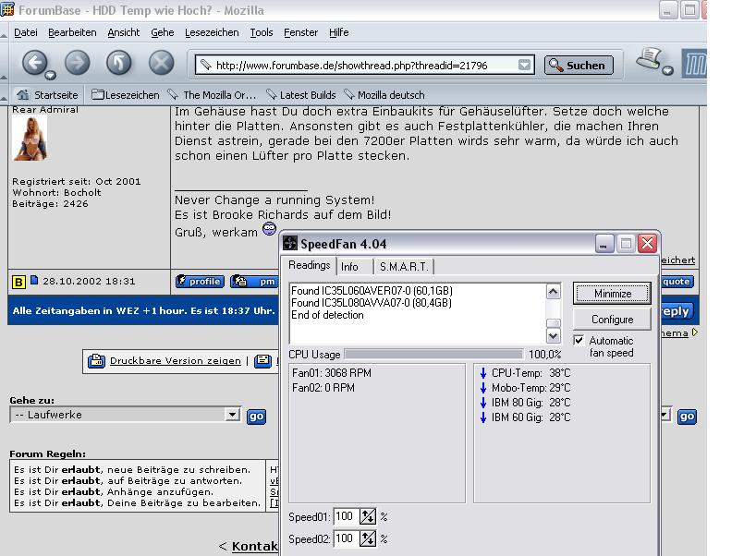Click the Kontakt link at page bottom
Viewport: 756px width, 556px height.
[x=254, y=546]
